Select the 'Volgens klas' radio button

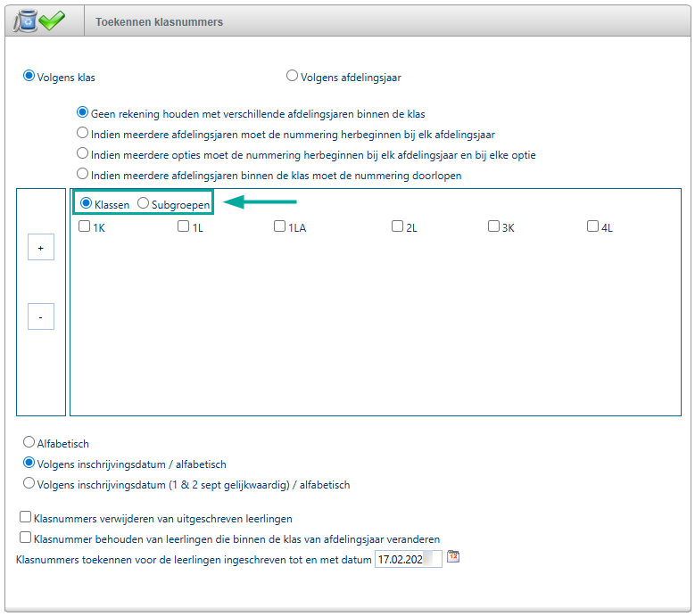pyautogui.click(x=29, y=76)
